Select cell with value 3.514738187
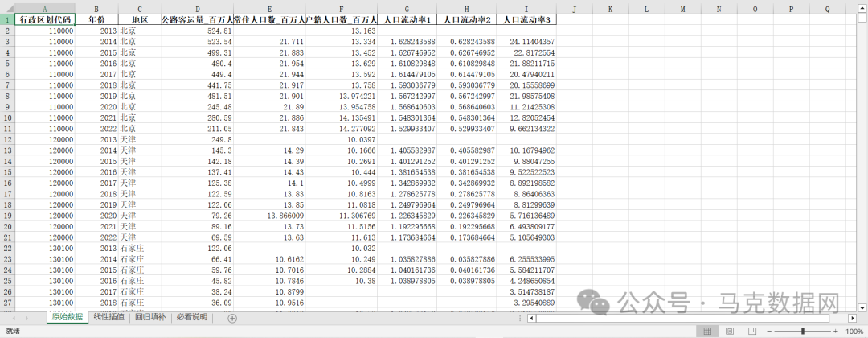The image size is (868, 338). [x=526, y=291]
